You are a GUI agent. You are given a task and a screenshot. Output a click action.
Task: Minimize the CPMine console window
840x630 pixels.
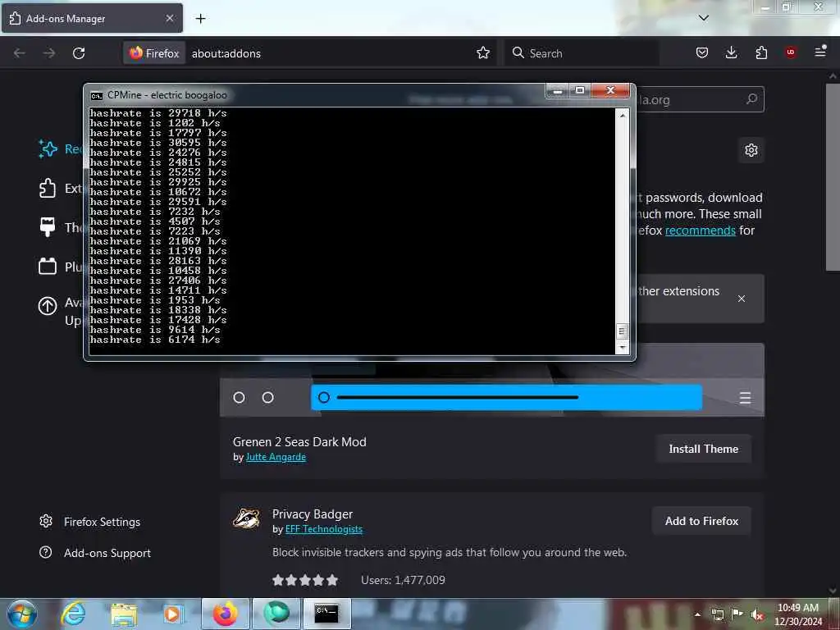(x=558, y=90)
